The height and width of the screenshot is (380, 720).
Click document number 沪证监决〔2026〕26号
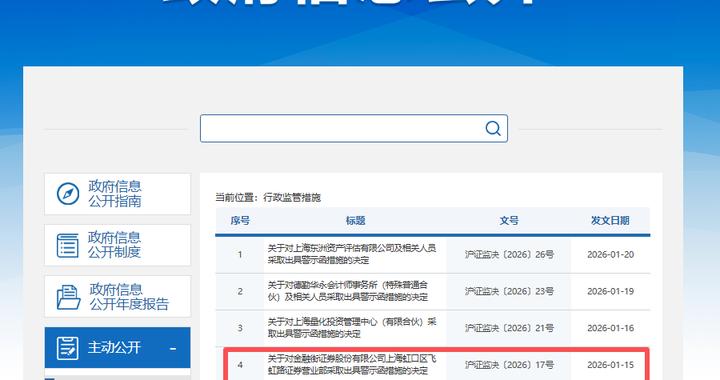[x=509, y=255]
